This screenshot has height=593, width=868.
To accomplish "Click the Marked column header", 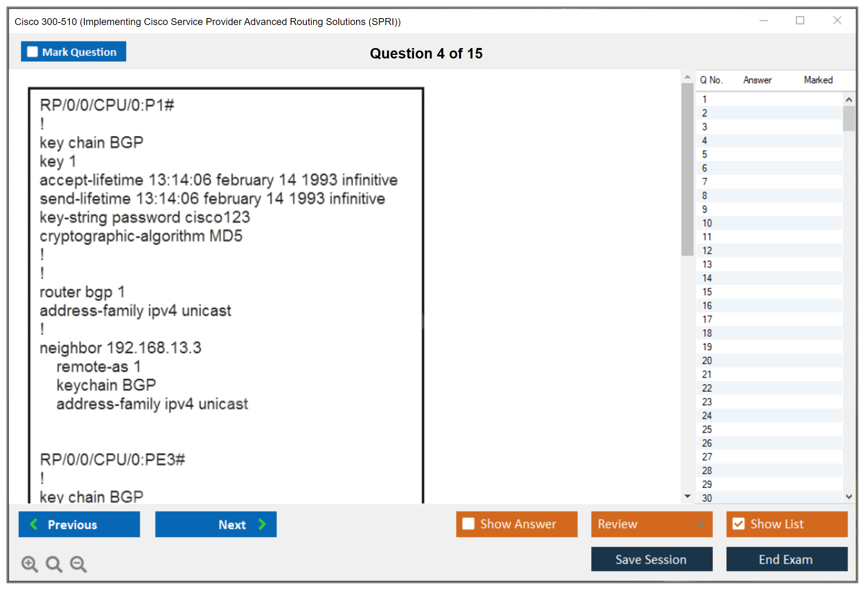I will (818, 80).
